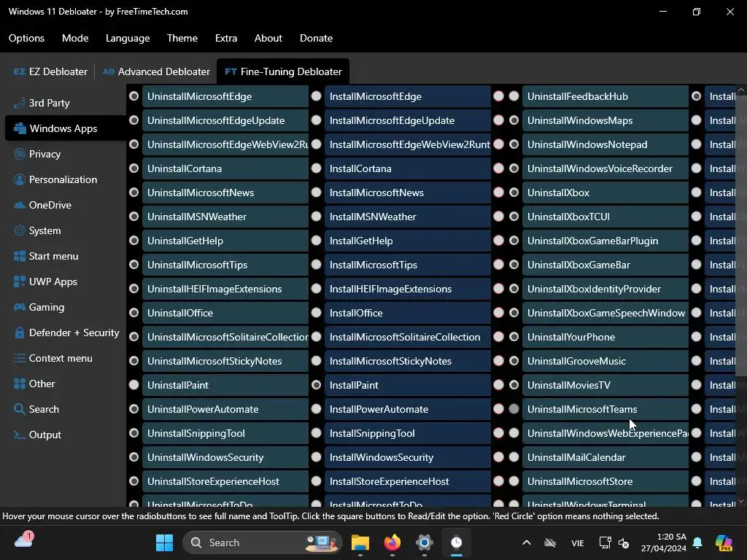The height and width of the screenshot is (560, 747).
Task: Select the red circle beside InstallGetHelp
Action: point(498,241)
